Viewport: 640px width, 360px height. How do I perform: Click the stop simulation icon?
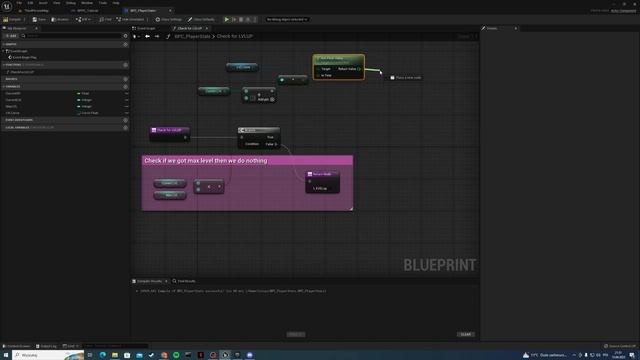point(241,19)
